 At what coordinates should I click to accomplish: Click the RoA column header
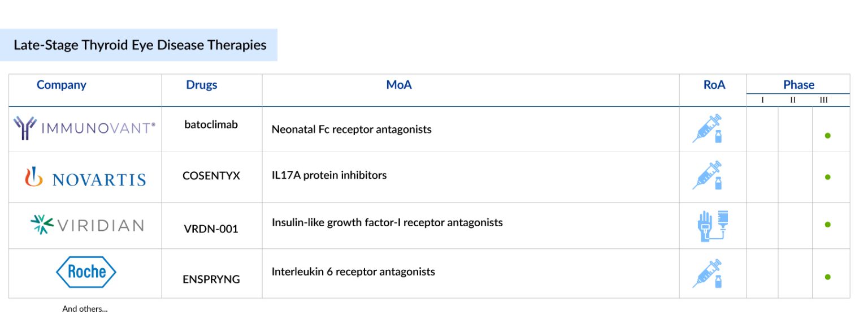[x=714, y=85]
